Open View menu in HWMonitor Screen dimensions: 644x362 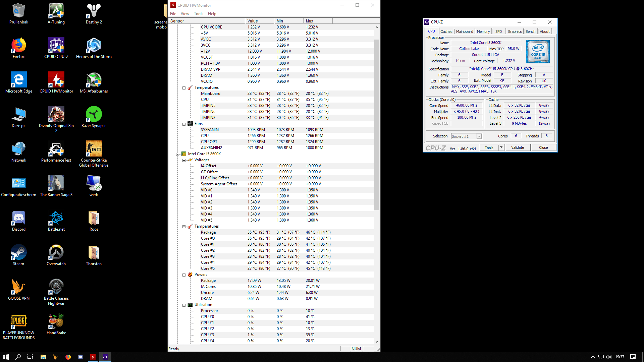[185, 14]
